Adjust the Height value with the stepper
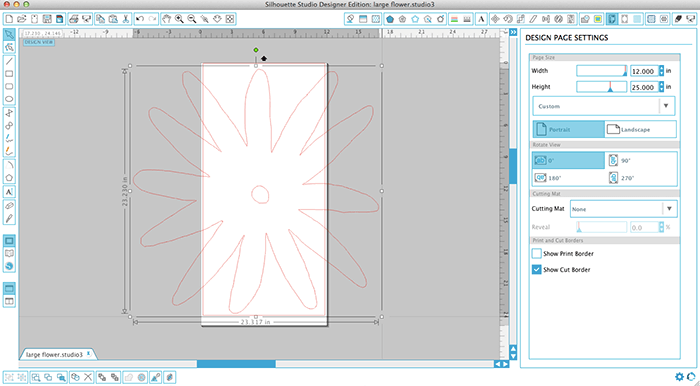The image size is (700, 386). click(661, 87)
